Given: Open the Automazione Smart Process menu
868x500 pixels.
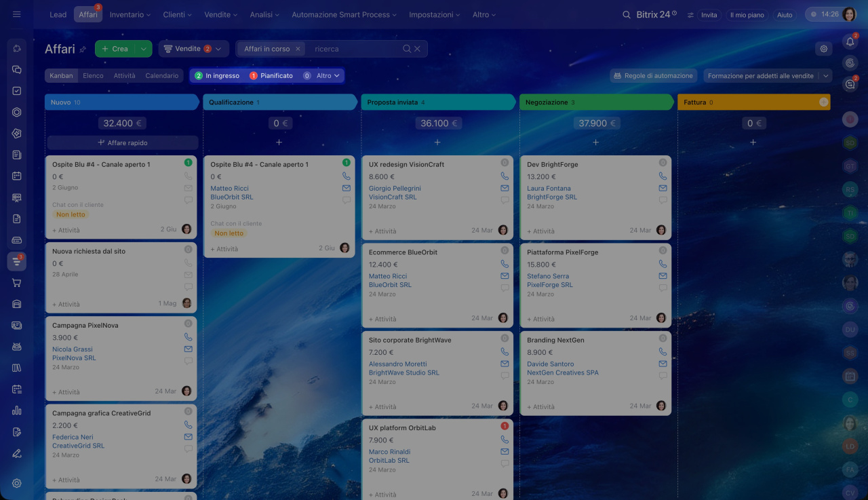Looking at the screenshot, I should point(344,14).
